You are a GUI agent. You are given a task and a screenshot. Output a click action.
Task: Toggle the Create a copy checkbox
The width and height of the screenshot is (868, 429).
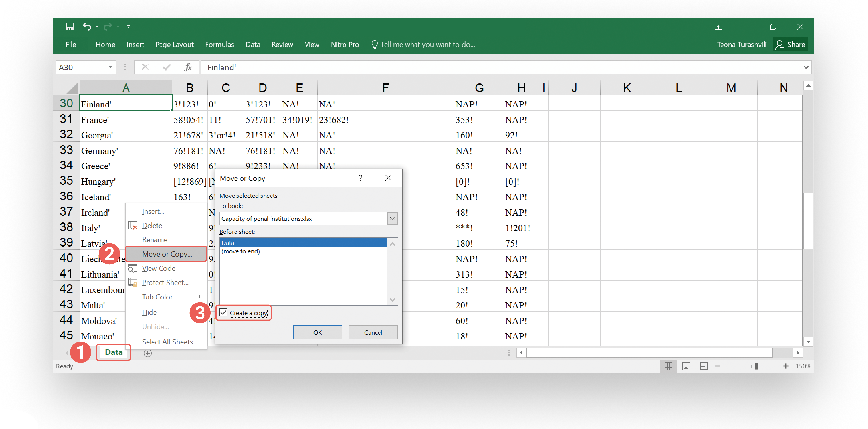tap(223, 313)
